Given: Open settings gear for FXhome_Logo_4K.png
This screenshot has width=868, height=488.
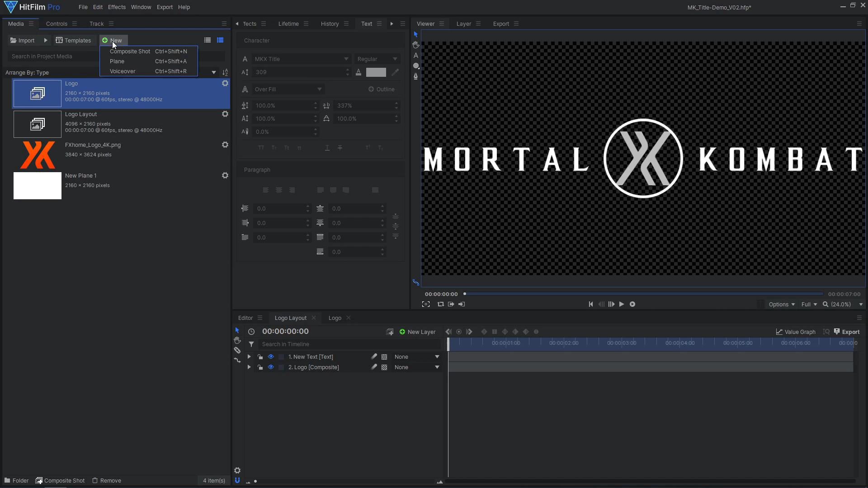Looking at the screenshot, I should 225,145.
